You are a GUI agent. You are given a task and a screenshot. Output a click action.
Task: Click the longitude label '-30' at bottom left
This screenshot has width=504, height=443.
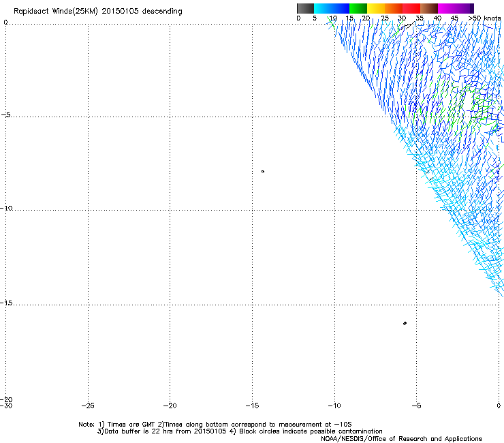pyautogui.click(x=6, y=406)
